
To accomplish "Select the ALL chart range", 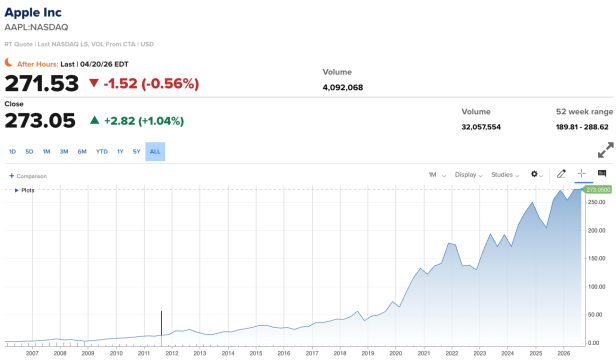I will click(155, 152).
